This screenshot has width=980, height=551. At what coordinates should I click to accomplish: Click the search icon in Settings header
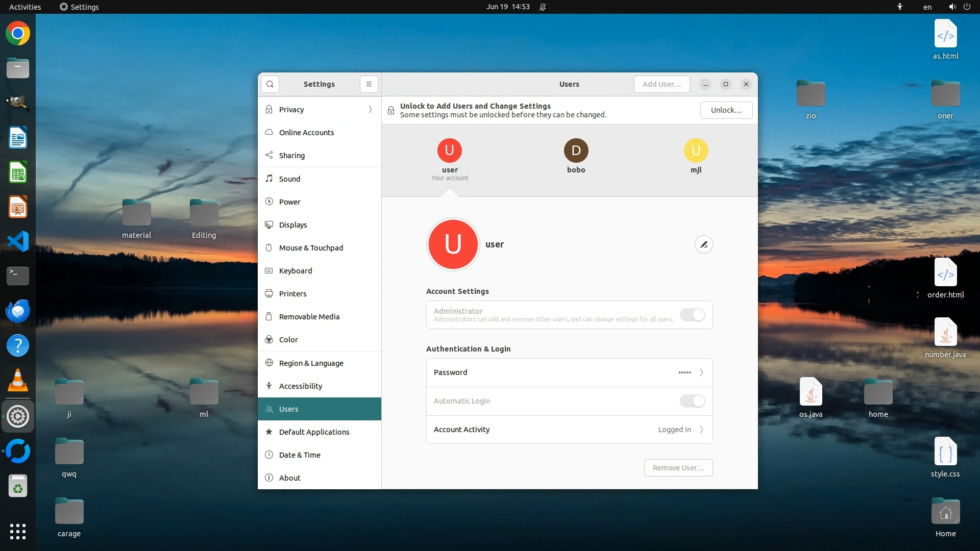click(269, 84)
